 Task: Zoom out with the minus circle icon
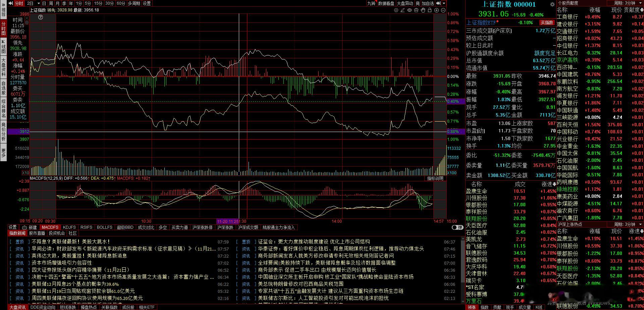tap(443, 10)
